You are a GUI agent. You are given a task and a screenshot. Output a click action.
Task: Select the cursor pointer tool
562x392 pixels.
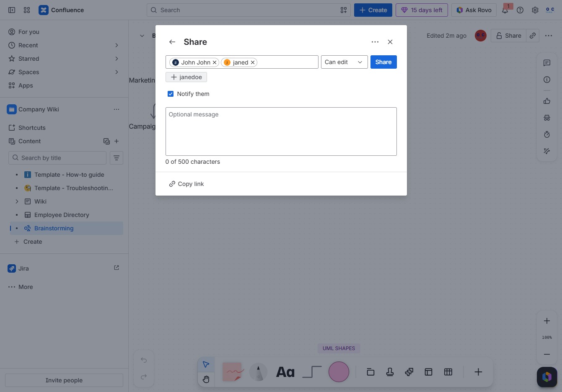[x=206, y=364]
